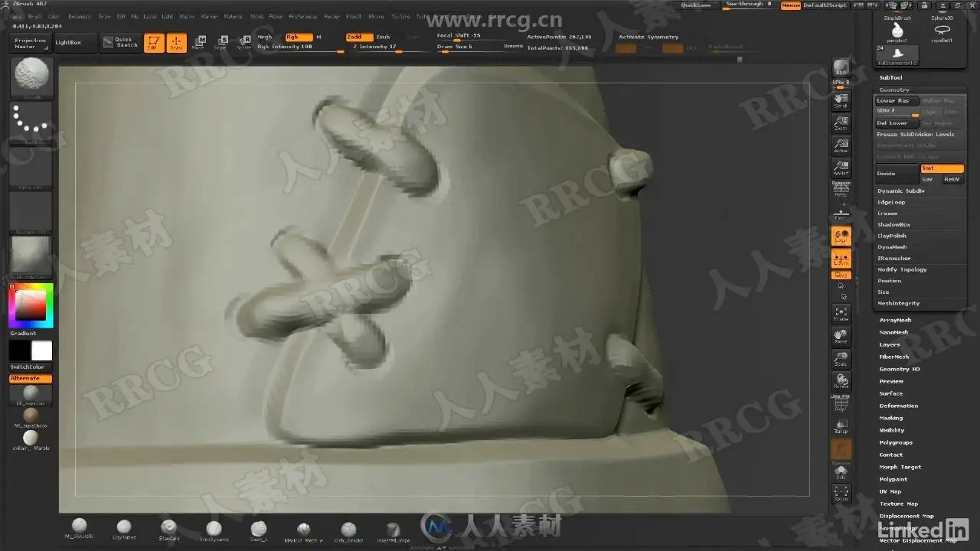This screenshot has height=551, width=980.
Task: Toggle Mrgb channel mode
Action: click(265, 37)
